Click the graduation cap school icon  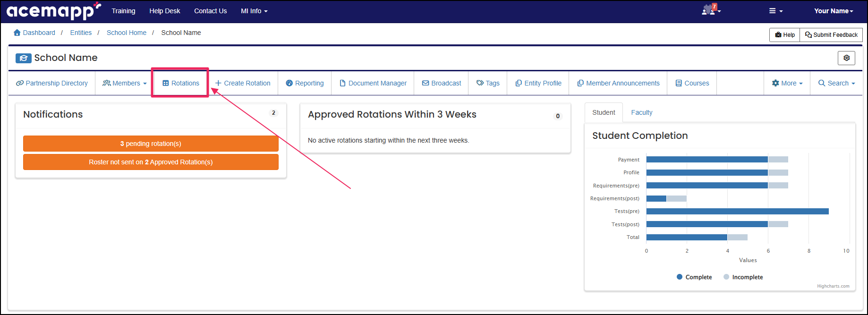click(24, 58)
